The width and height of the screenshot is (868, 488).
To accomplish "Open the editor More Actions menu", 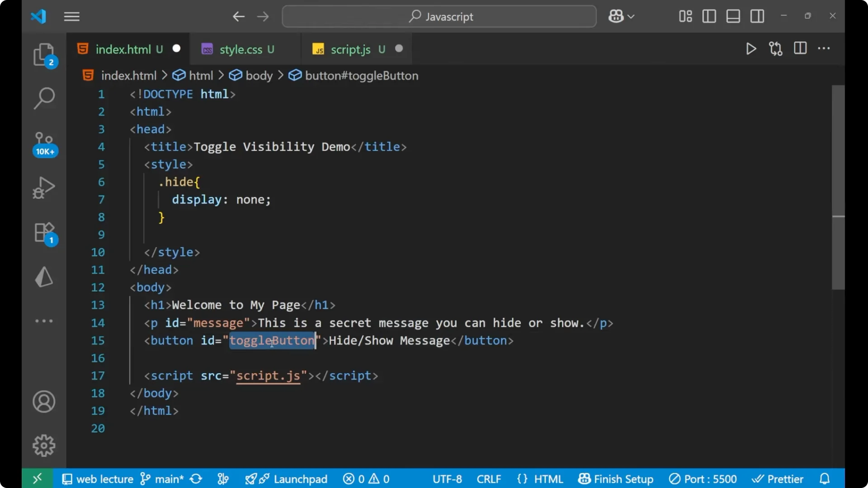I will click(x=825, y=49).
